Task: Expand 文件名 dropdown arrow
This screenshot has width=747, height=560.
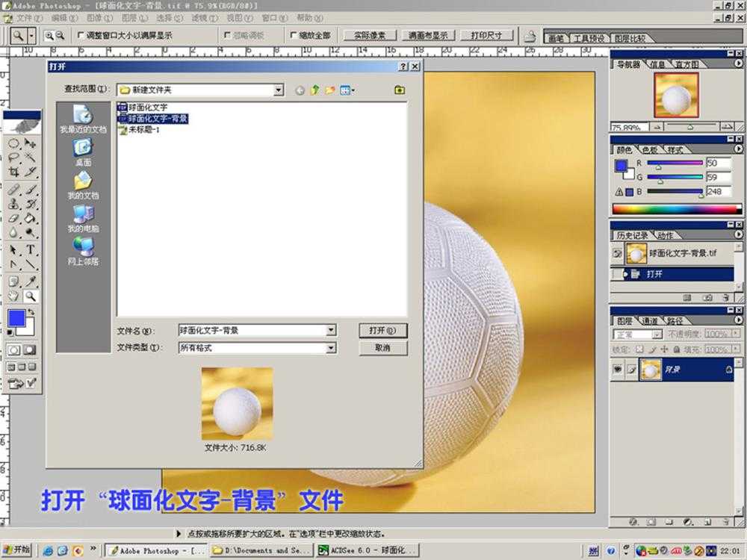Action: point(331,330)
